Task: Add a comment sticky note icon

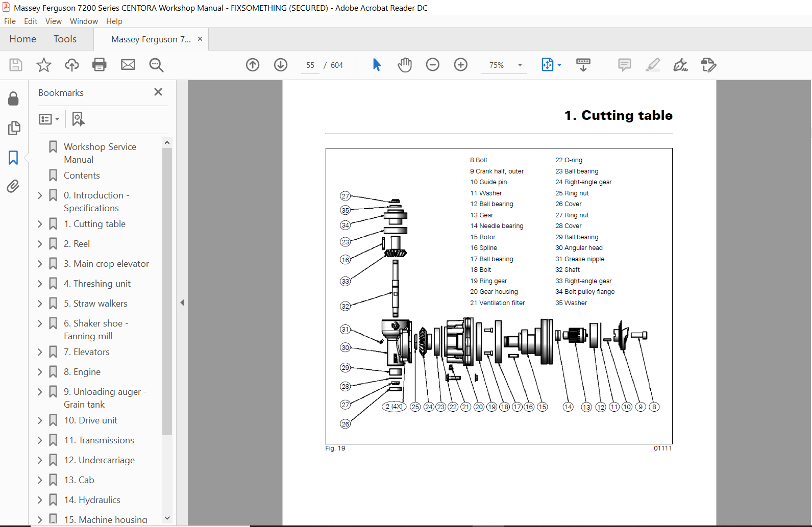Action: (x=625, y=65)
